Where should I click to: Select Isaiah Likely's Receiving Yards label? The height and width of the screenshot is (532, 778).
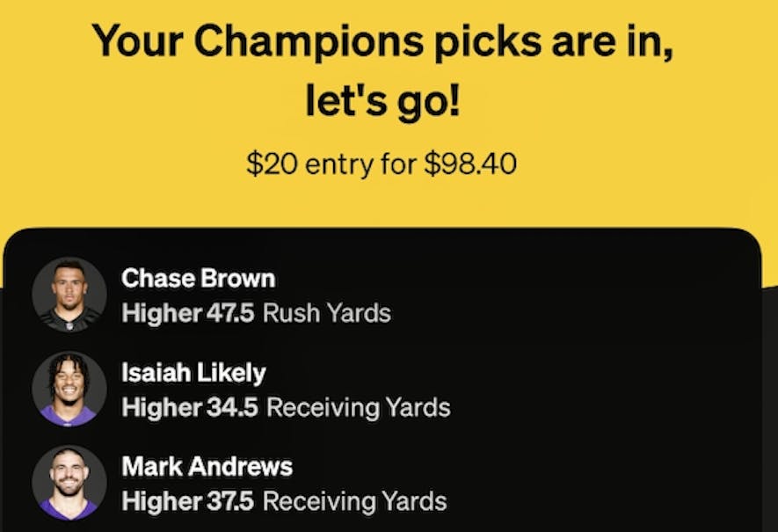(358, 408)
